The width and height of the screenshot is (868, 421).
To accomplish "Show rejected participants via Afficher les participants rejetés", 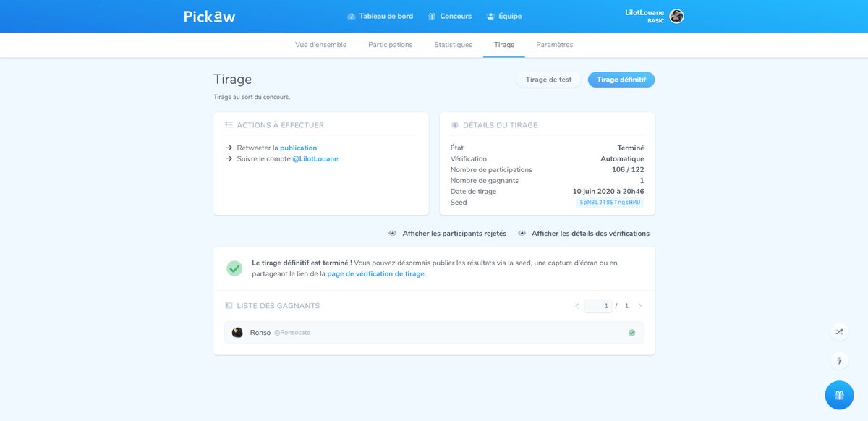I will click(447, 234).
